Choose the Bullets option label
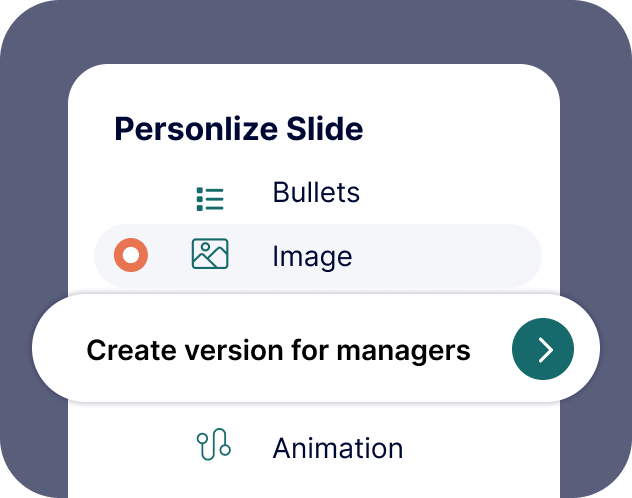 click(316, 192)
